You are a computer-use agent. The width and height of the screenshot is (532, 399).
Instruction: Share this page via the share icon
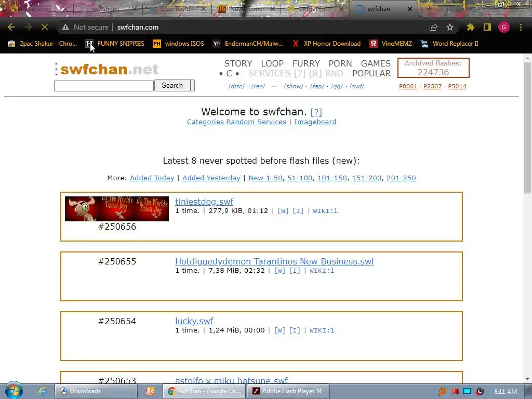[x=433, y=27]
